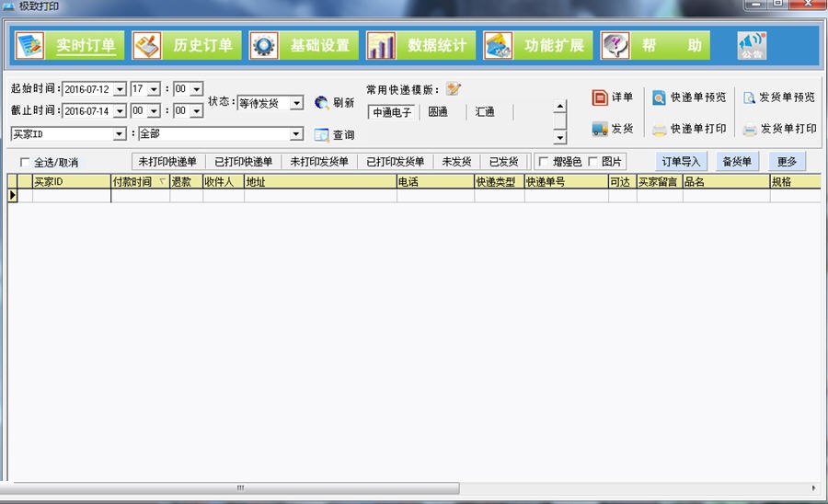
Task: Click the 备货单 button
Action: 737,162
